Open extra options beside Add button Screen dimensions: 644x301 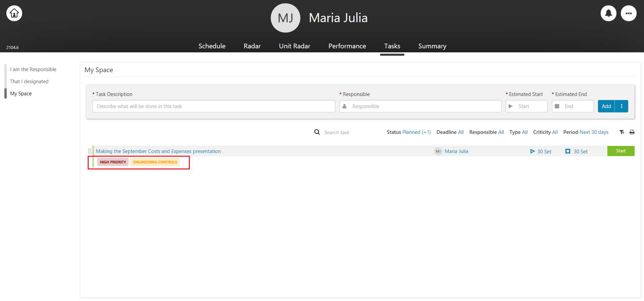coord(621,106)
